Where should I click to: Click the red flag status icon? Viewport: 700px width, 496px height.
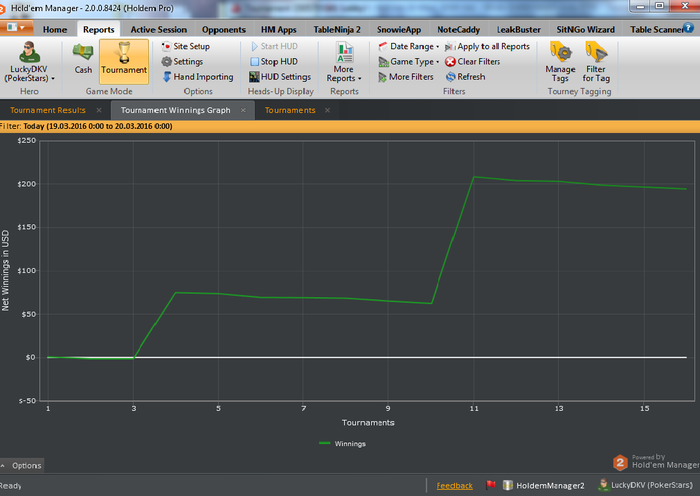[491, 485]
